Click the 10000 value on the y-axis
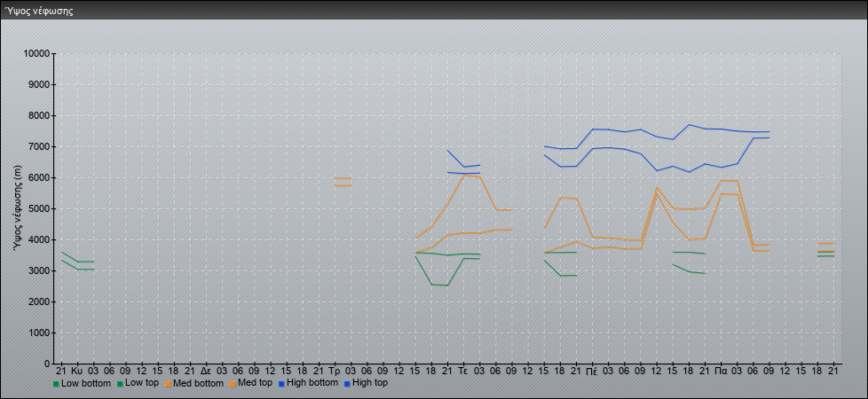 pyautogui.click(x=36, y=54)
